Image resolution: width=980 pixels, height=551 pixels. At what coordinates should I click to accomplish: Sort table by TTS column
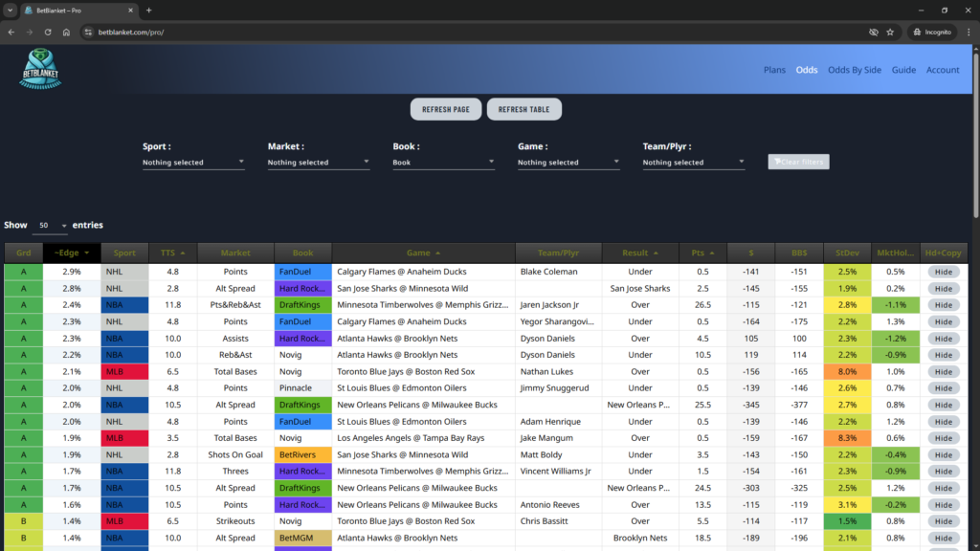click(172, 253)
